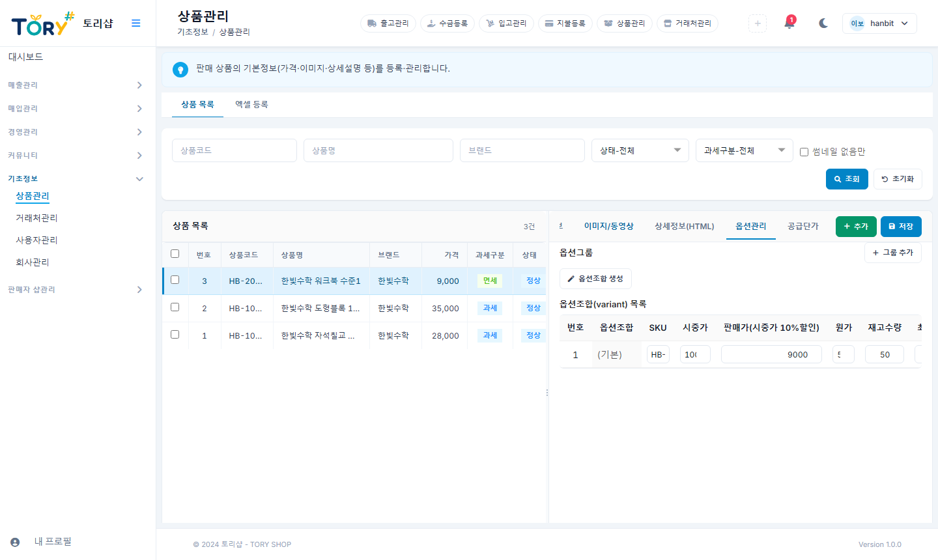Viewport: 938px width, 560px height.
Task: Switch to the 공급단가 tab
Action: tap(803, 227)
